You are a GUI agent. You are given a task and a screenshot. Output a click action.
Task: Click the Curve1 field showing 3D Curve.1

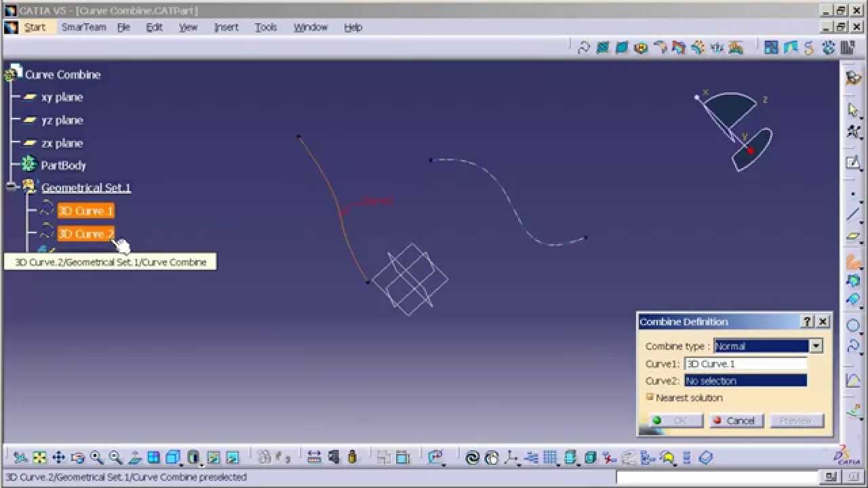[745, 364]
